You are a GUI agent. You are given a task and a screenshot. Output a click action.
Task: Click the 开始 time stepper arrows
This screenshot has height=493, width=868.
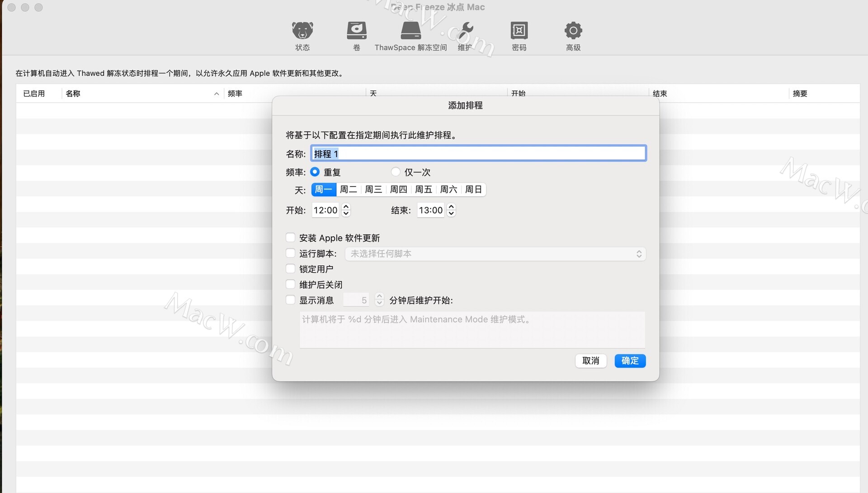(346, 210)
